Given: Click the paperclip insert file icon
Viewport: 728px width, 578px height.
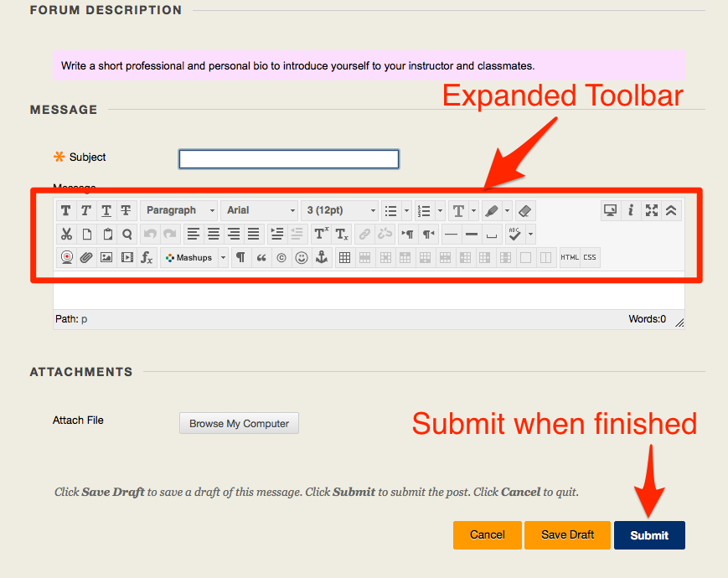Looking at the screenshot, I should pos(86,258).
